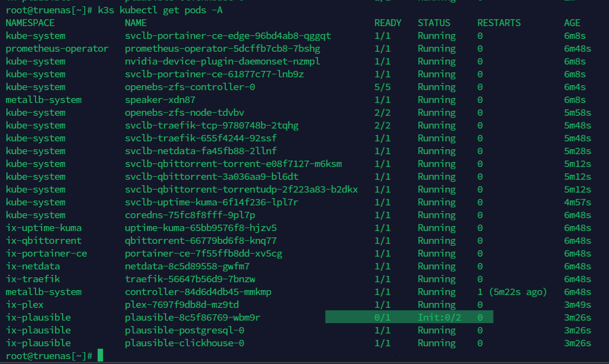609x364 pixels.
Task: Click the green terminal cursor block
Action: (101, 355)
